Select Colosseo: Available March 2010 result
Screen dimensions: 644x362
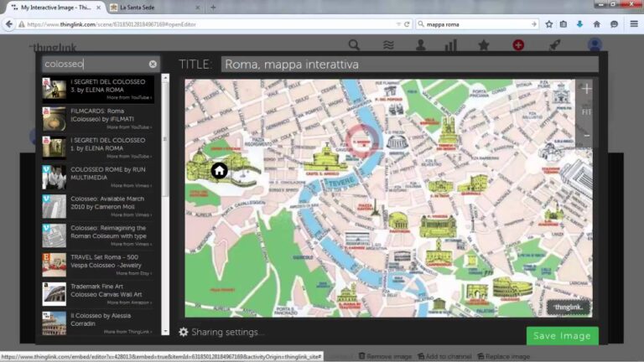click(x=98, y=206)
